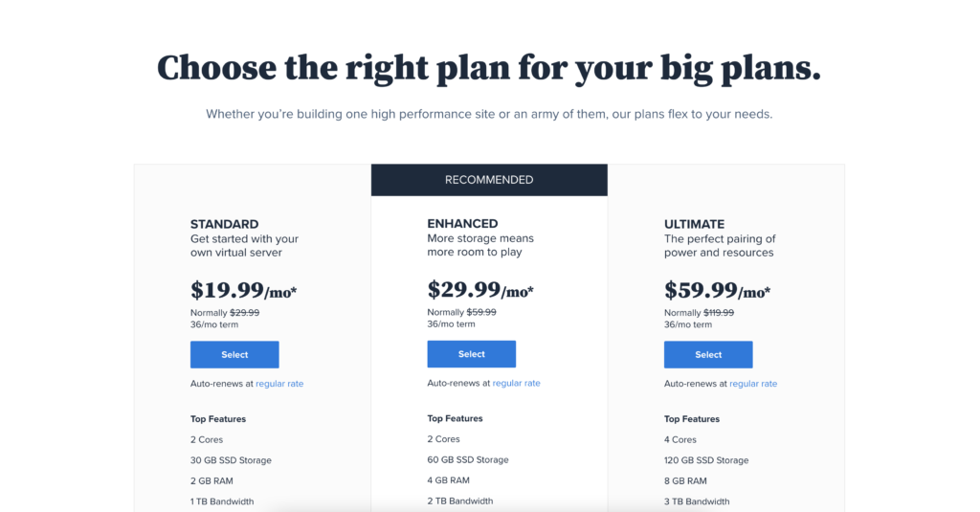Click the $19.99/mo price
This screenshot has width=980, height=512.
244,290
